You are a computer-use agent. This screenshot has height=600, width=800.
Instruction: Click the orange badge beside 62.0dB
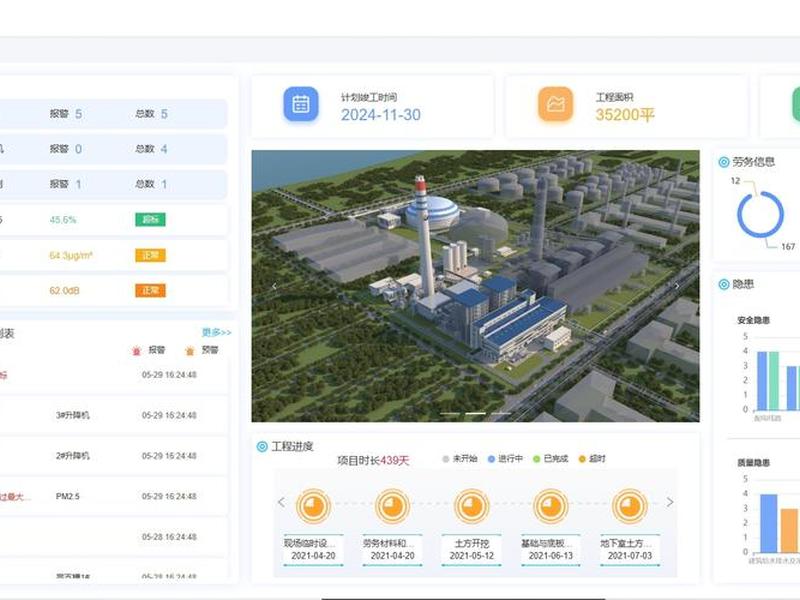(151, 290)
